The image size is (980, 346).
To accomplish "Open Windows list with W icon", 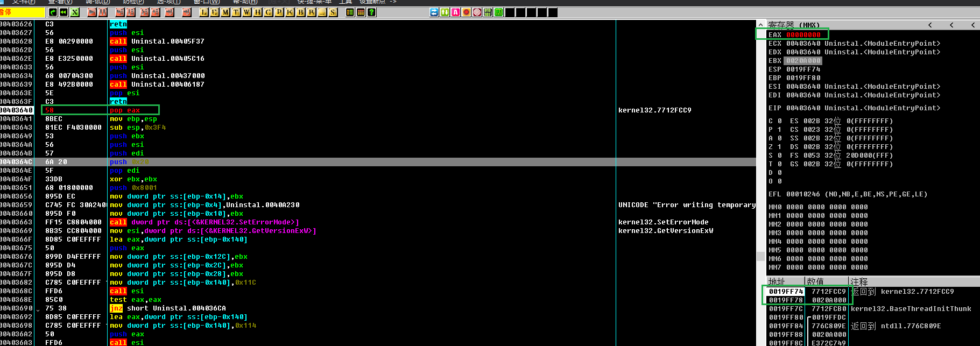I will pos(246,12).
